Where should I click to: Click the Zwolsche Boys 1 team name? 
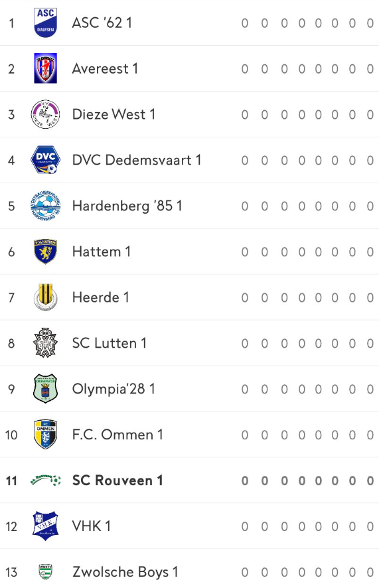(x=125, y=572)
